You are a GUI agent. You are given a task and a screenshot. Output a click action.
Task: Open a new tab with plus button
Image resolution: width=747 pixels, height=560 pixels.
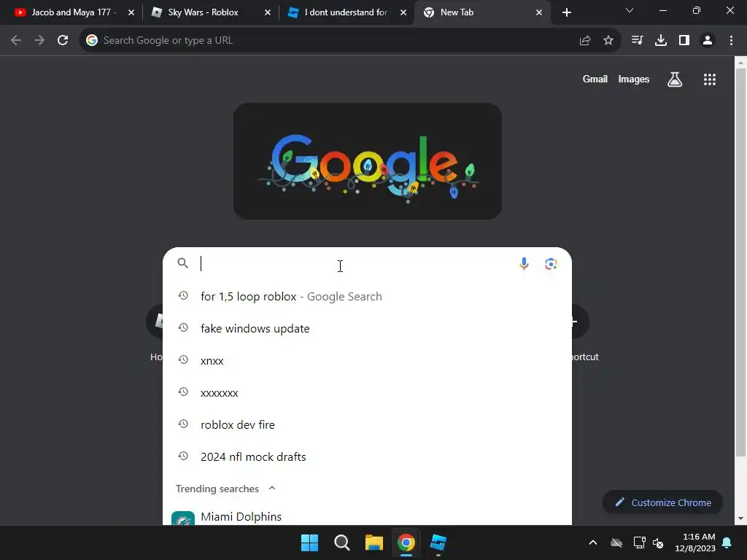pos(566,12)
